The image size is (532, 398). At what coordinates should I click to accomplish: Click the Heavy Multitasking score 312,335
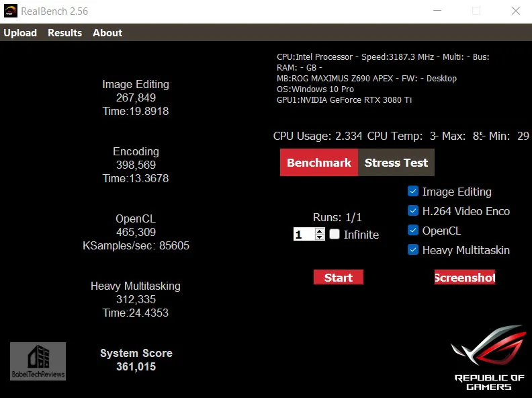(136, 300)
